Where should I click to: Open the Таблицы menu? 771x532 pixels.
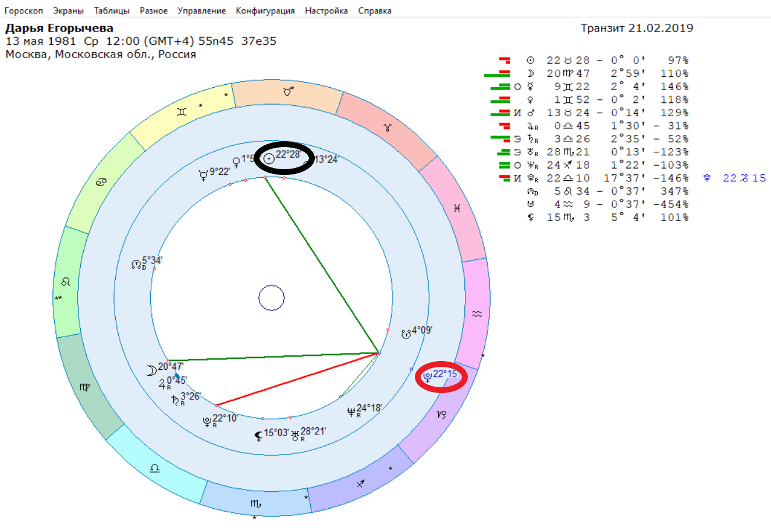(x=112, y=10)
